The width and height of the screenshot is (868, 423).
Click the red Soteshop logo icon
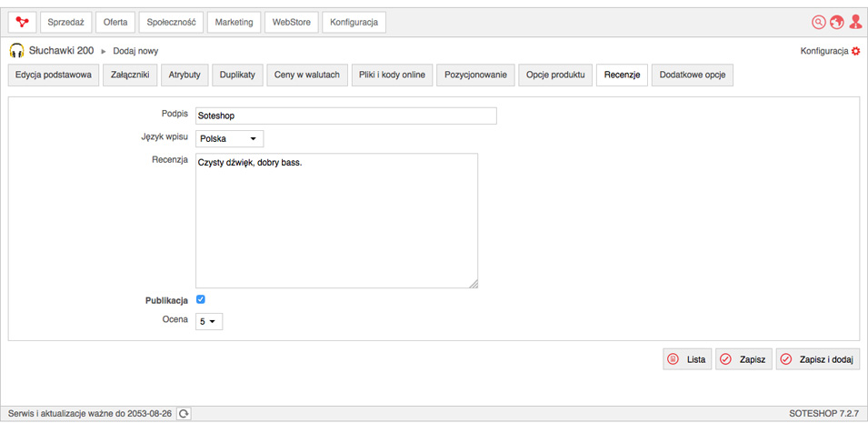coord(23,22)
